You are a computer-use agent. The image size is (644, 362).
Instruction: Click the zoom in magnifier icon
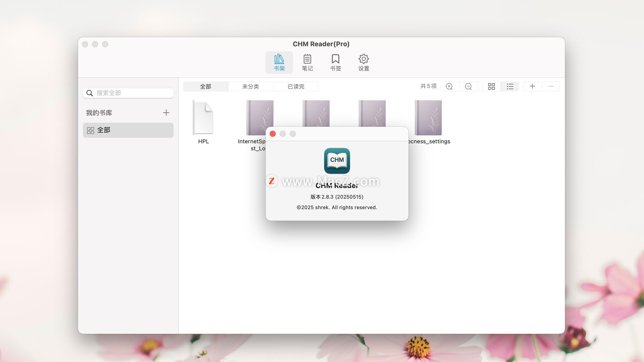pos(449,86)
